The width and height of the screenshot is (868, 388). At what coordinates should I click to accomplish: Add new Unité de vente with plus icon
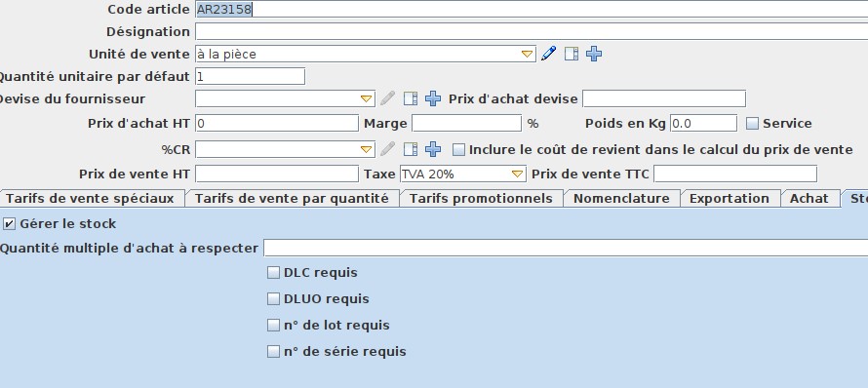(x=594, y=54)
